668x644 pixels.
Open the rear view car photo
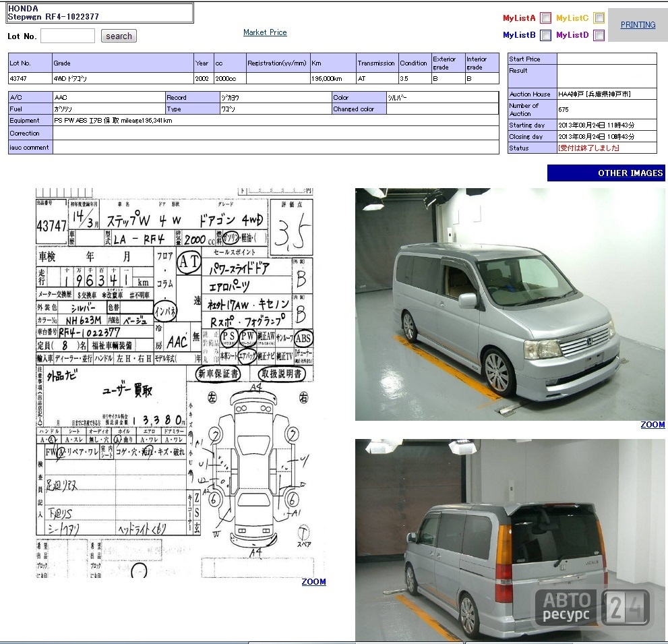point(510,540)
